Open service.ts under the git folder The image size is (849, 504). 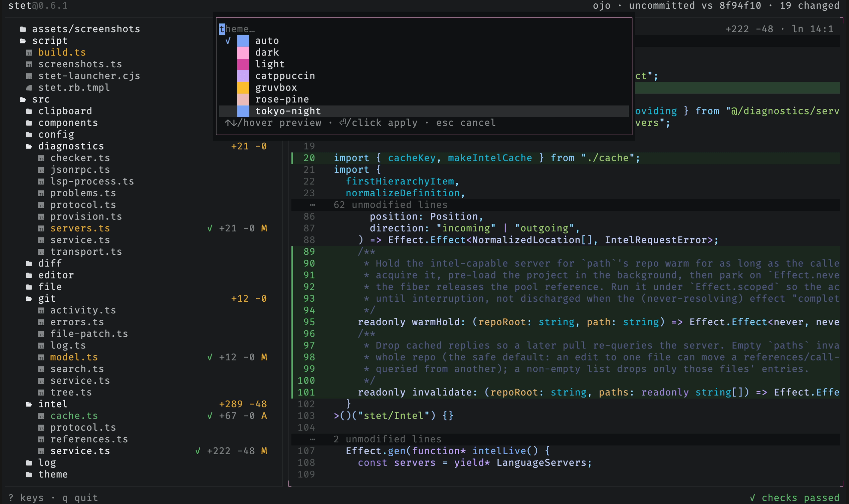click(x=80, y=381)
